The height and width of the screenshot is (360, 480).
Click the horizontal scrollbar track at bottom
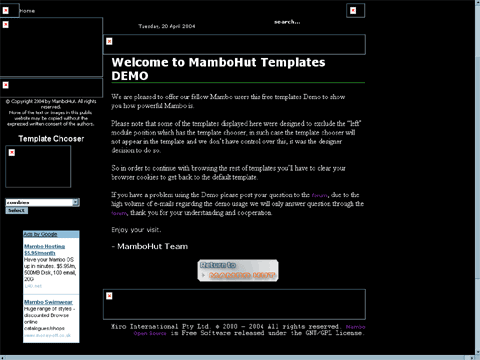tap(237, 358)
